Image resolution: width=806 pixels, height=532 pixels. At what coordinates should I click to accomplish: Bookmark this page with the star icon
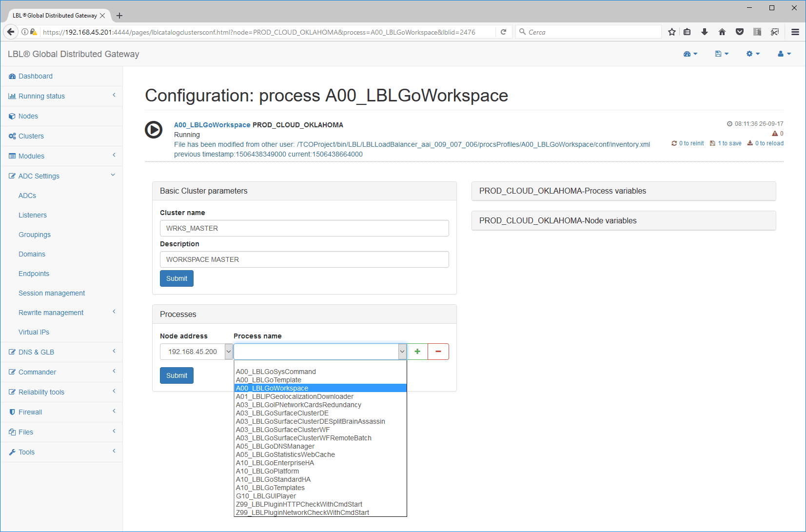[672, 32]
